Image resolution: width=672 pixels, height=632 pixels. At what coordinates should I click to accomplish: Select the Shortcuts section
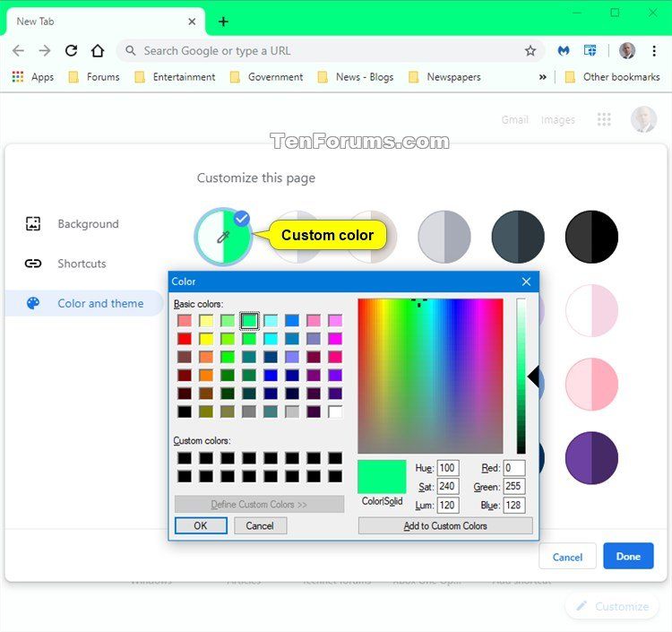[x=65, y=264]
